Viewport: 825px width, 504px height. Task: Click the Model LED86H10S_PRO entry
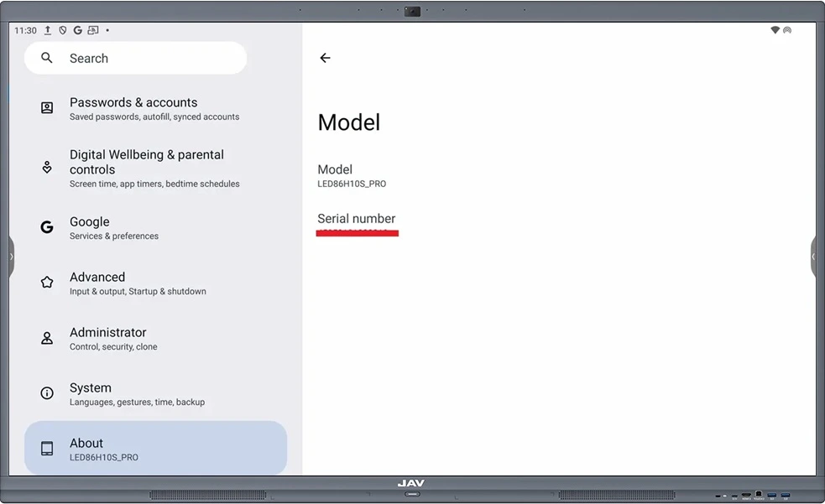pyautogui.click(x=352, y=175)
